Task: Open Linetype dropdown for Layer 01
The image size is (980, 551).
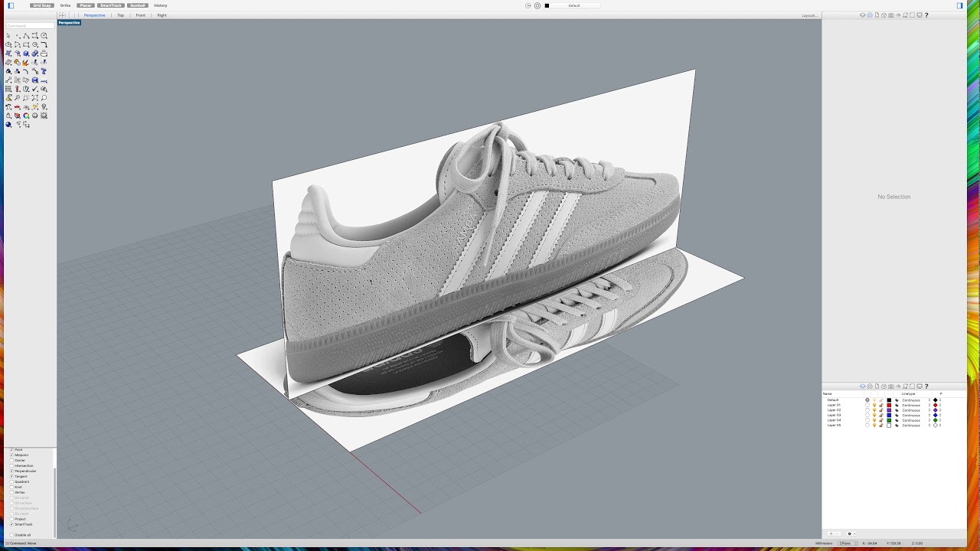Action: point(915,405)
